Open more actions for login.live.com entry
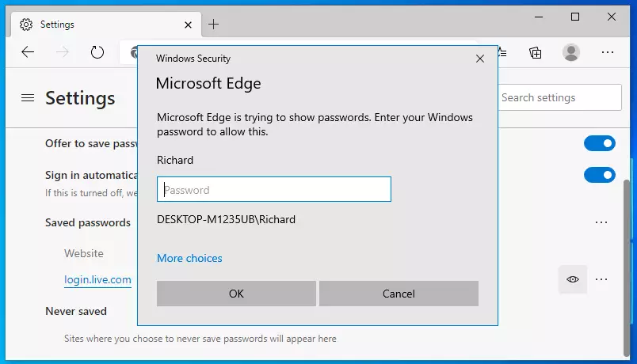 [601, 279]
